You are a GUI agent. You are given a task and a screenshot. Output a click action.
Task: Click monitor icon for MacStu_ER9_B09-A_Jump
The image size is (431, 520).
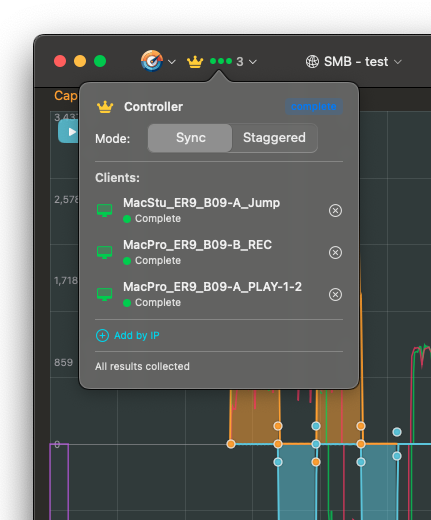tap(104, 211)
